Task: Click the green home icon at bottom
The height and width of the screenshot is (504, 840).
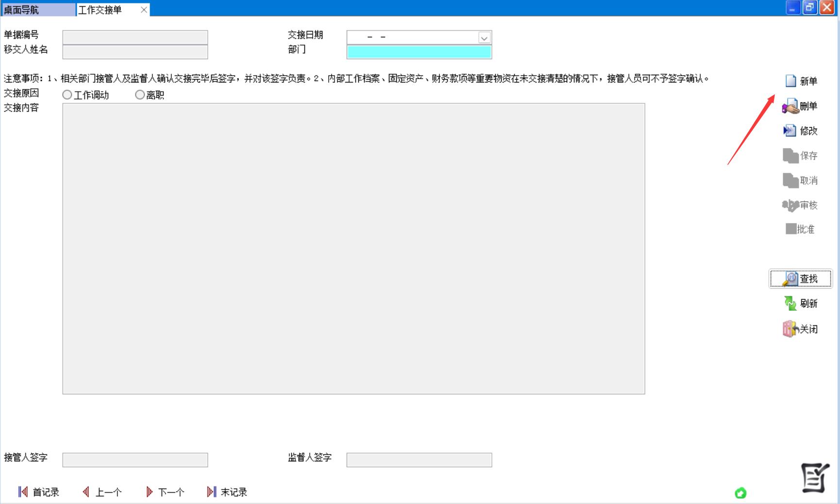Action: (x=740, y=493)
